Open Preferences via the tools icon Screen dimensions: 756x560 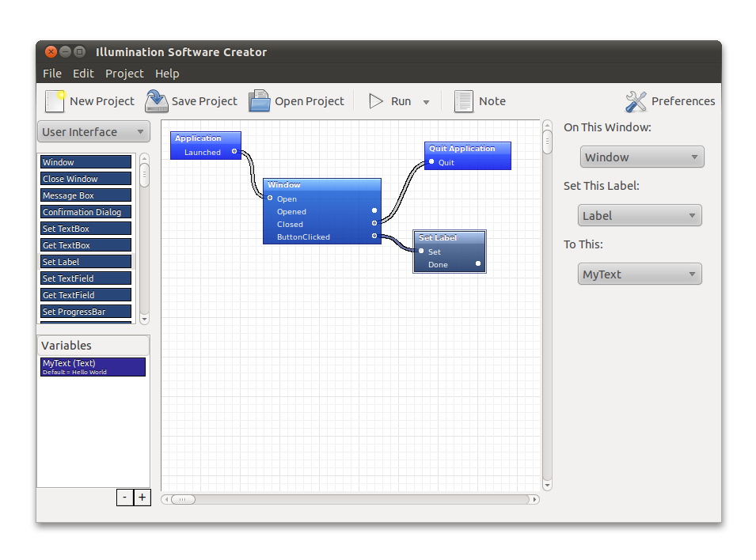coord(636,101)
